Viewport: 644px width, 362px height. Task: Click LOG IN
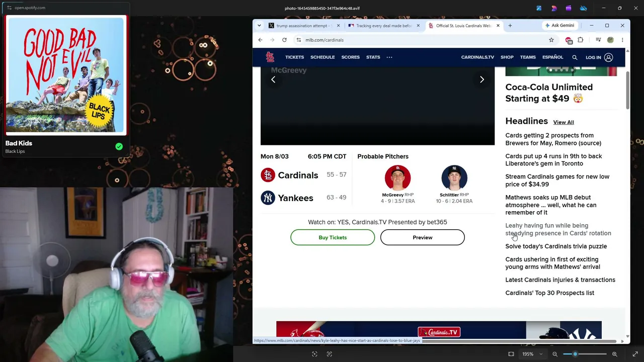[593, 57]
